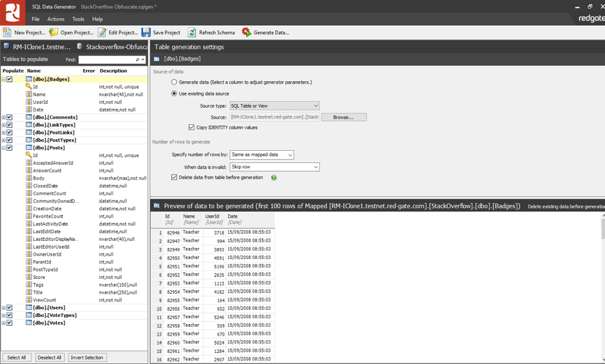Image resolution: width=605 pixels, height=364 pixels.
Task: Open Specify number of rows by dropdown
Action: pyautogui.click(x=262, y=155)
